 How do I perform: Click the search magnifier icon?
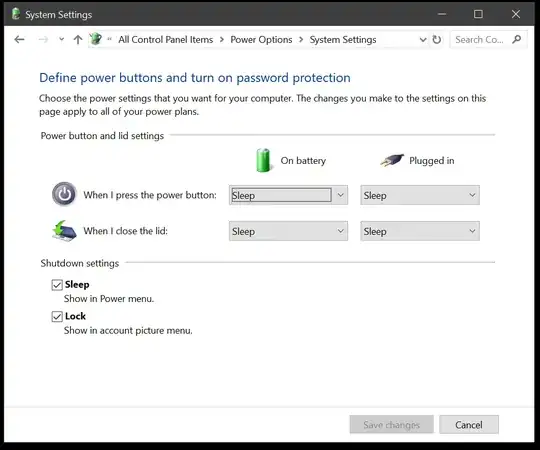[x=517, y=39]
